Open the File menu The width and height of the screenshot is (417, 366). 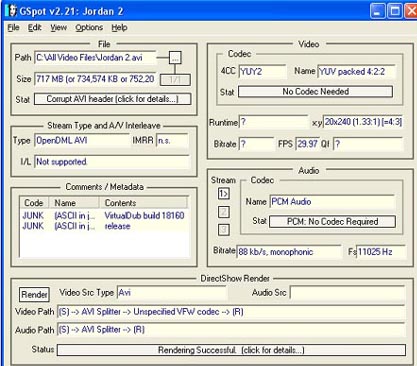click(13, 28)
